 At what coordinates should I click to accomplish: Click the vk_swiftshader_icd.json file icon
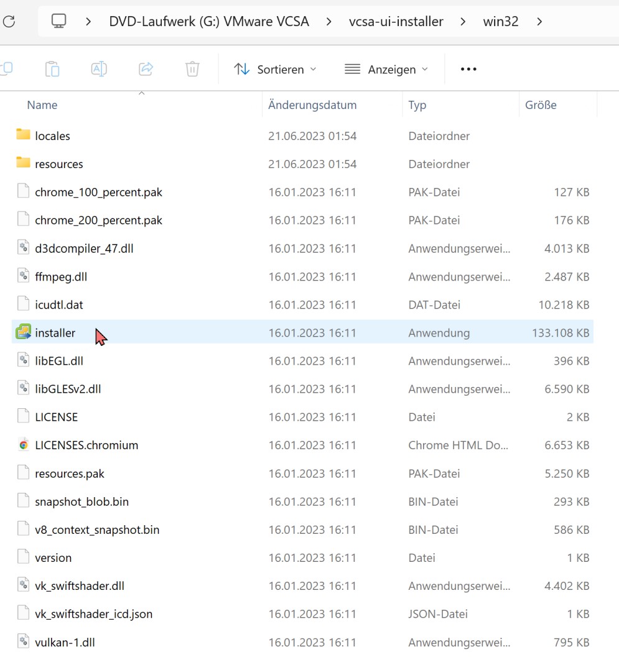pos(24,614)
